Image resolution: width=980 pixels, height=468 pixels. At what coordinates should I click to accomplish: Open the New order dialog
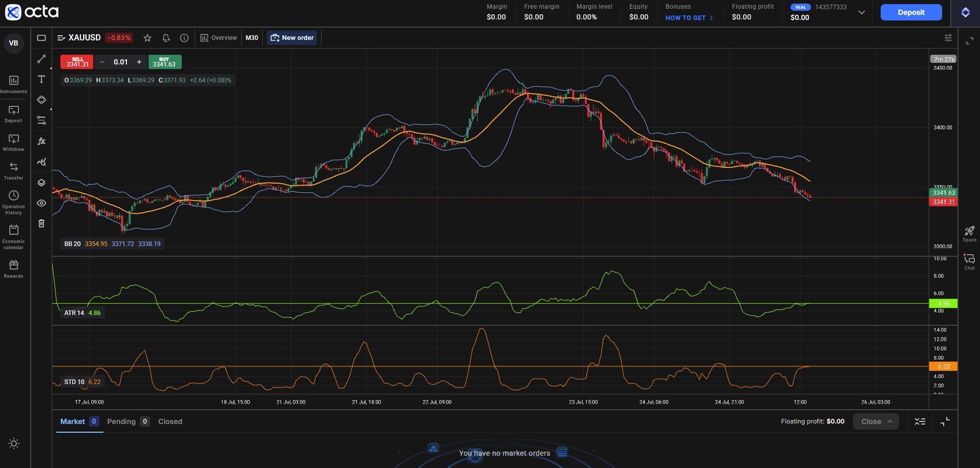[292, 37]
